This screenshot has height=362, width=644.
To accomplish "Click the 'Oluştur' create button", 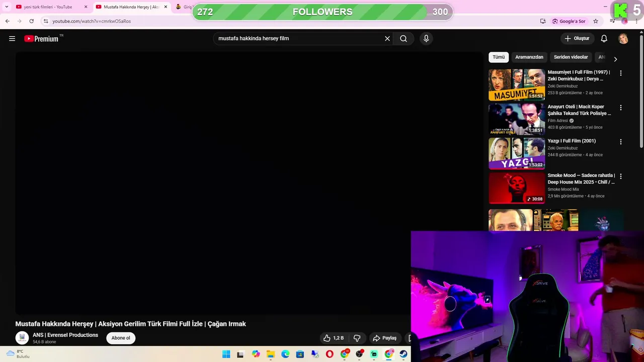I will click(577, 39).
